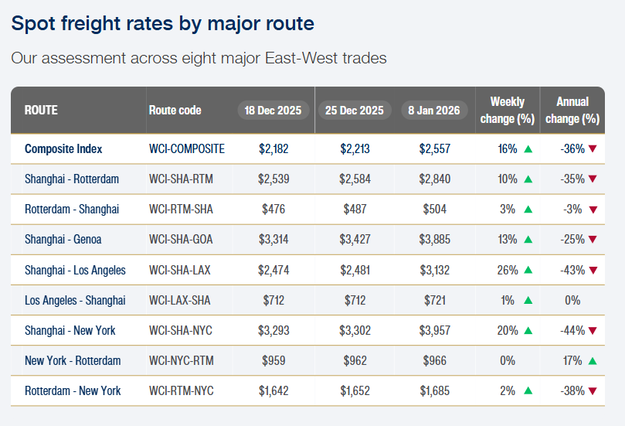This screenshot has width=625, height=426.
Task: Select the 18 Dec 2025 date column header
Action: point(272,110)
